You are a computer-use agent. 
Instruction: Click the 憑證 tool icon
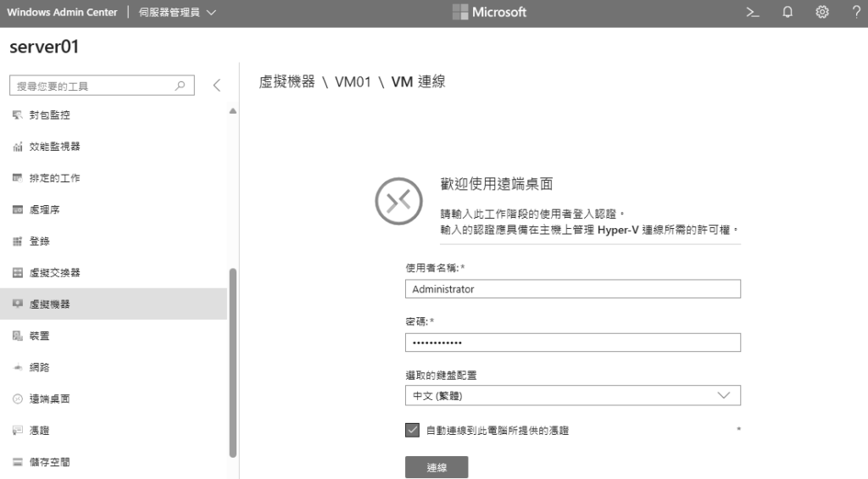pos(18,431)
